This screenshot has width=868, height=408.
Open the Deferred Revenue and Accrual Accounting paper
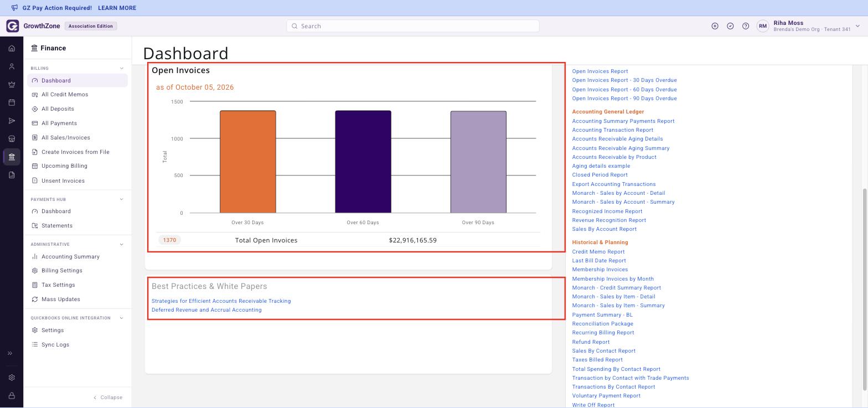[206, 310]
